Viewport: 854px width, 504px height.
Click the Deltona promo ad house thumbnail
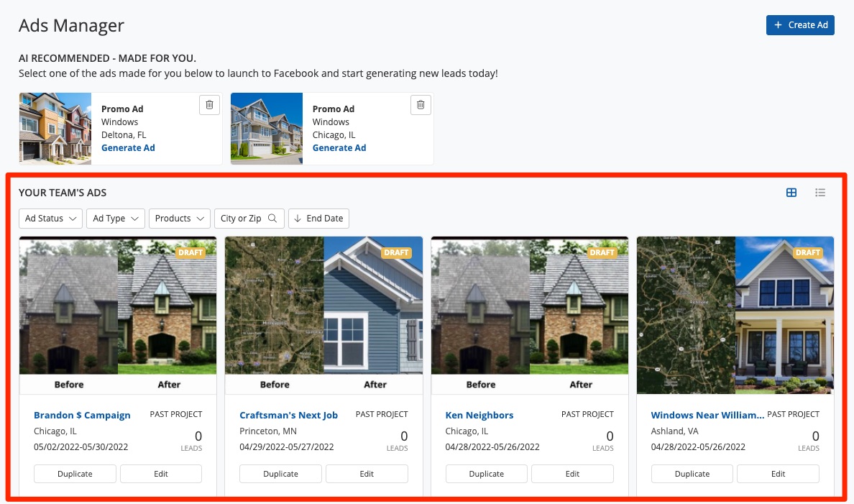click(x=55, y=129)
